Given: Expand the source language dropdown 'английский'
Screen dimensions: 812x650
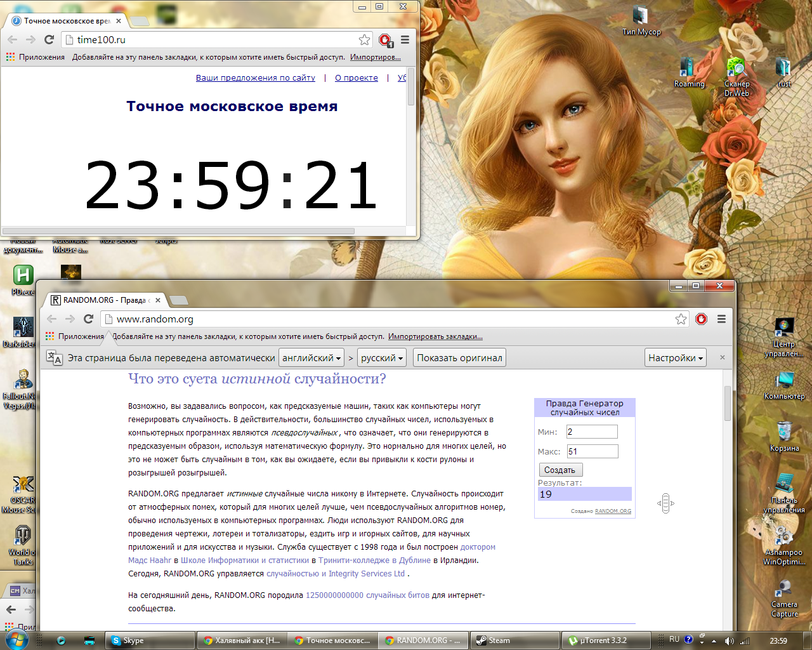Looking at the screenshot, I should 311,358.
